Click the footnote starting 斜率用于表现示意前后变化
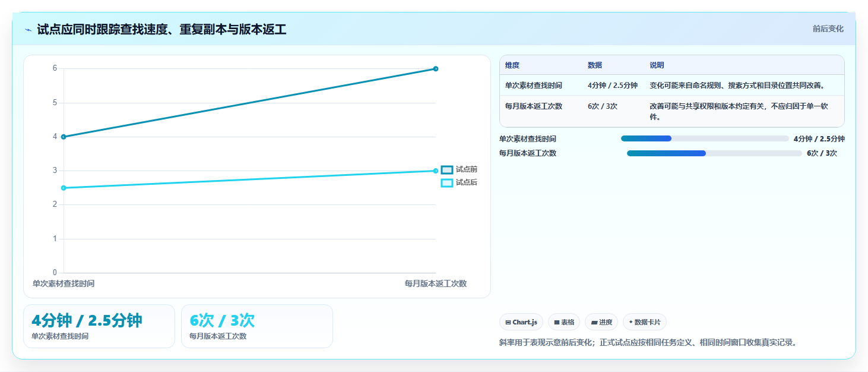Image resolution: width=868 pixels, height=372 pixels. point(648,343)
